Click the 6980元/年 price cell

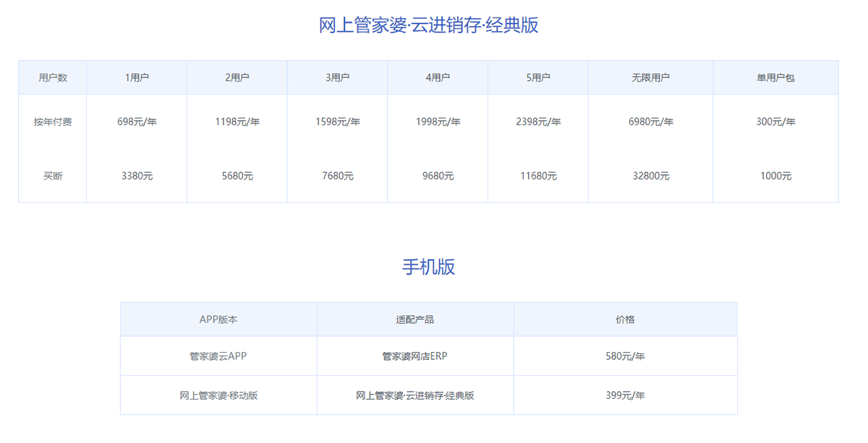[650, 122]
